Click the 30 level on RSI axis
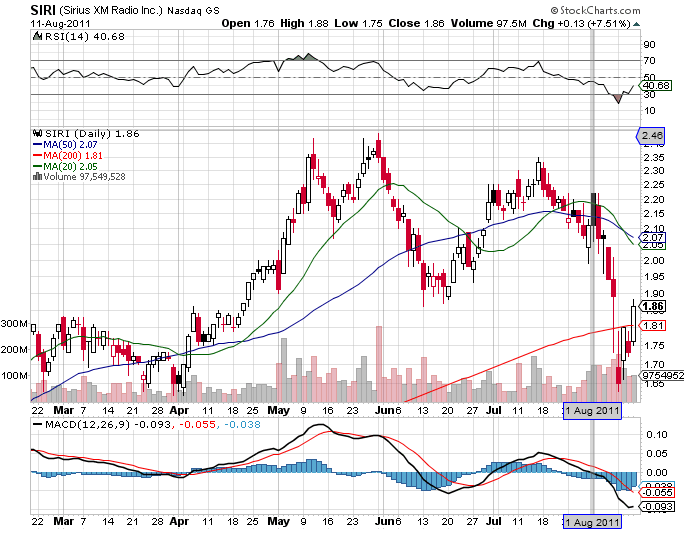 coord(649,94)
